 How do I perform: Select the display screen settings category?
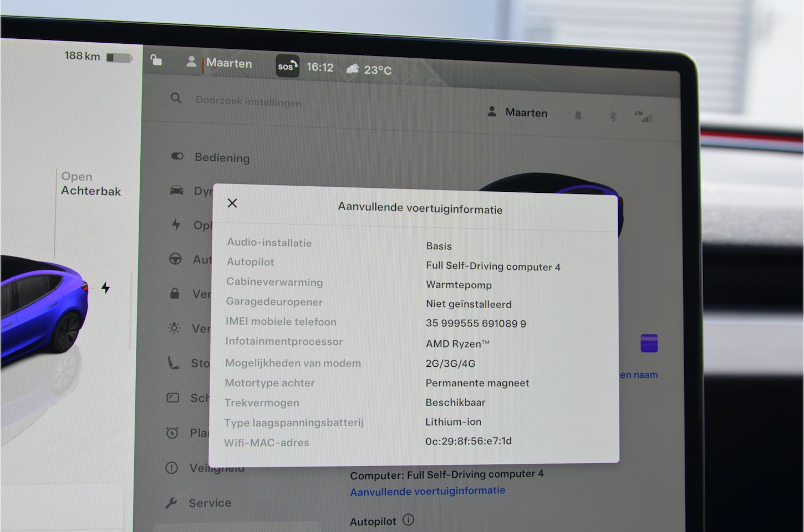point(173,398)
